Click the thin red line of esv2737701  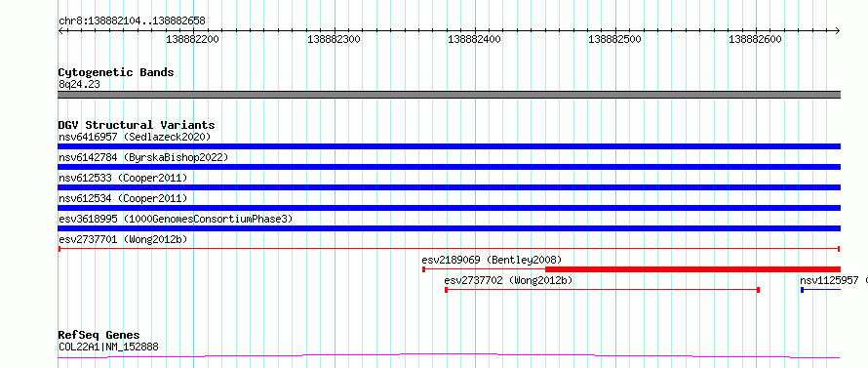[449, 249]
